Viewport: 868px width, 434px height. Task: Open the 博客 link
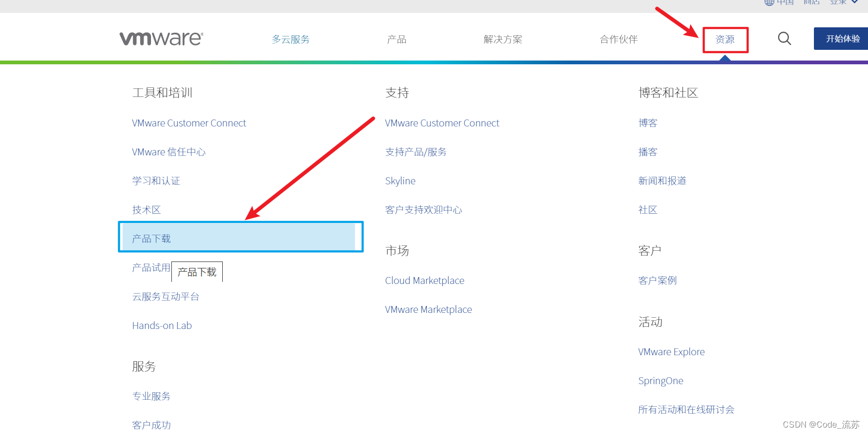click(648, 123)
